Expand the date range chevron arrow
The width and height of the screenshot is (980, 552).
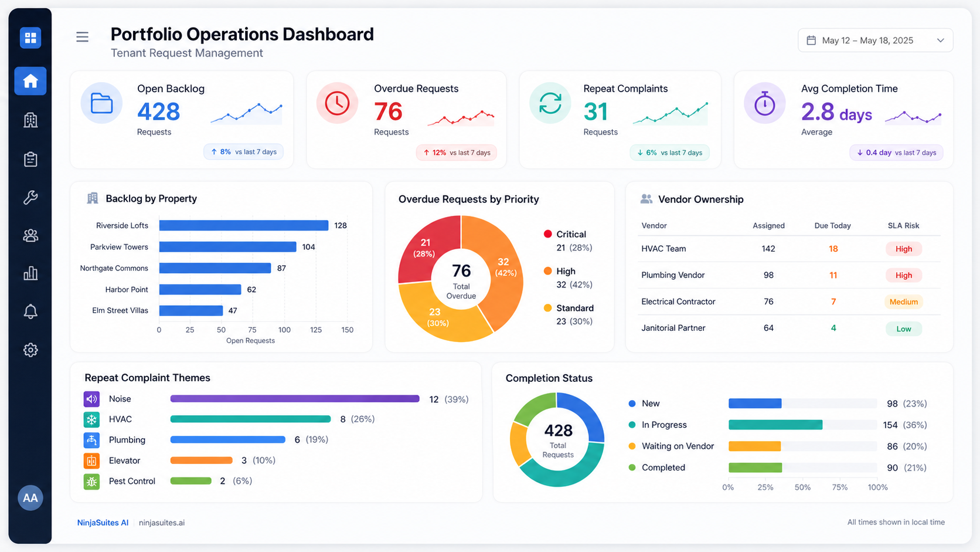[x=940, y=40]
